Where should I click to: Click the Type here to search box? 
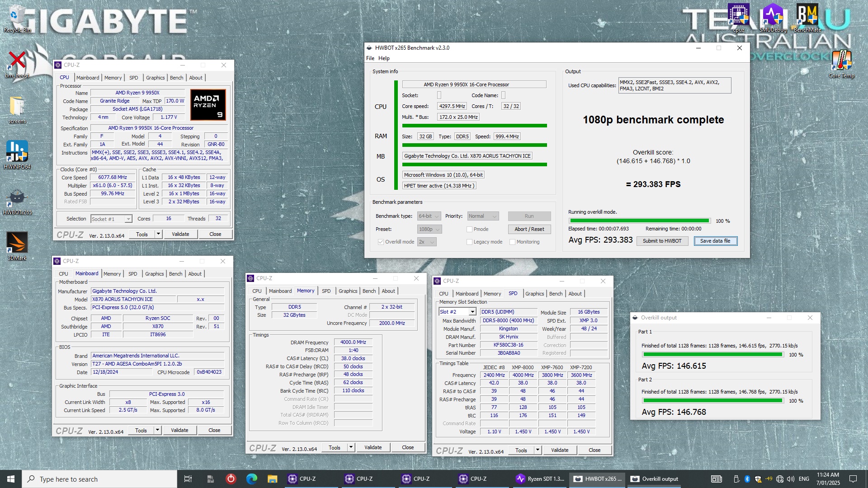99,479
